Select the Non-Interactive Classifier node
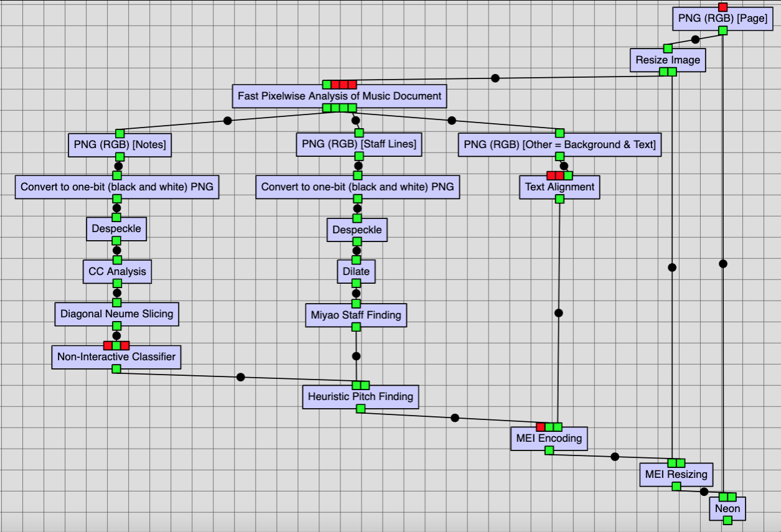Screen dimensions: 781x532 pos(116,357)
